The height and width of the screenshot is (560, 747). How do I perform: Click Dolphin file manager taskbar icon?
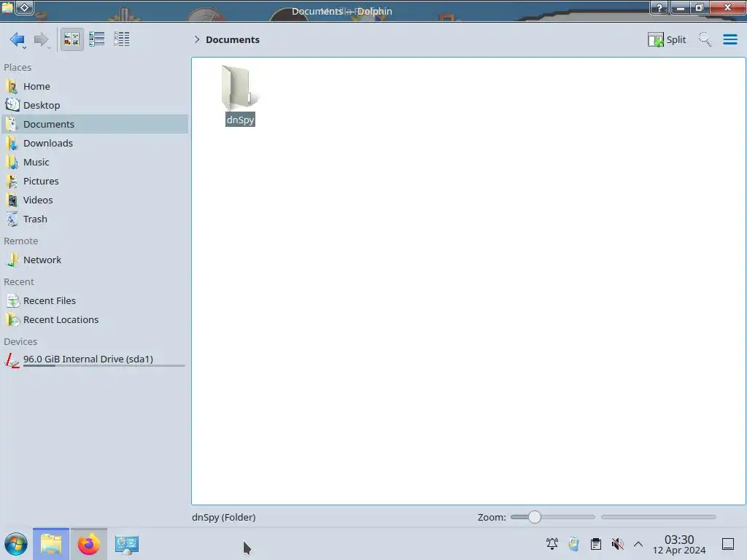[x=51, y=544]
